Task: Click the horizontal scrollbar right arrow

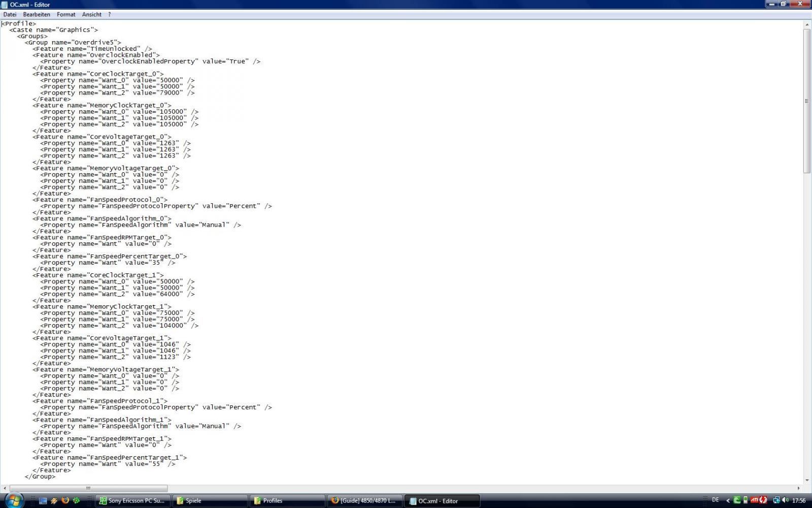Action: [799, 488]
